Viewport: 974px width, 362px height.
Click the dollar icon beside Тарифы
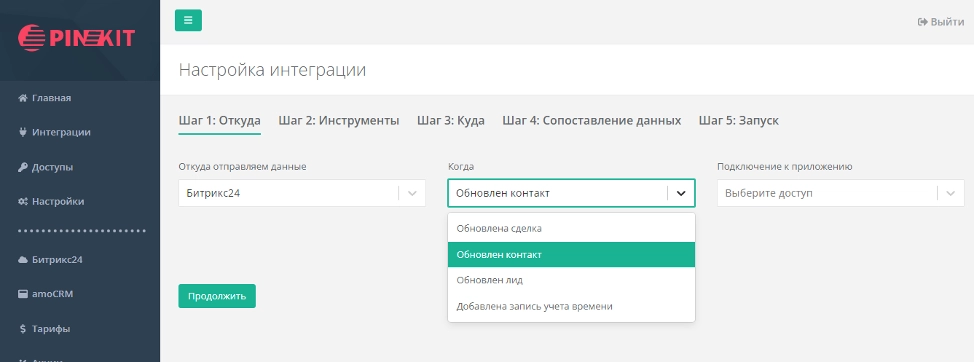click(23, 328)
